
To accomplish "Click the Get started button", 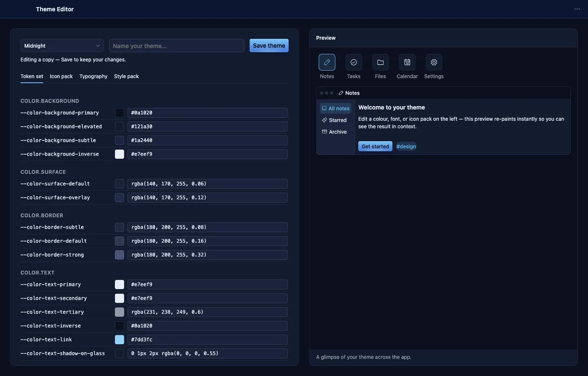I will [375, 146].
